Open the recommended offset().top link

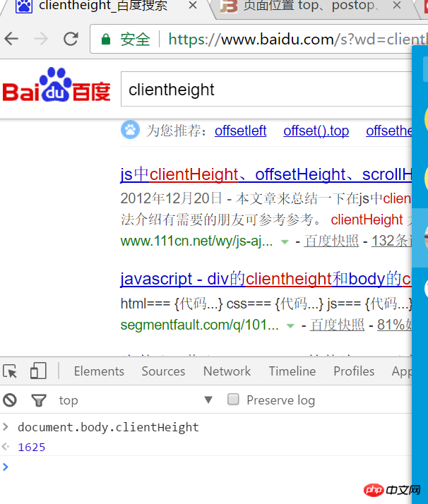[316, 131]
